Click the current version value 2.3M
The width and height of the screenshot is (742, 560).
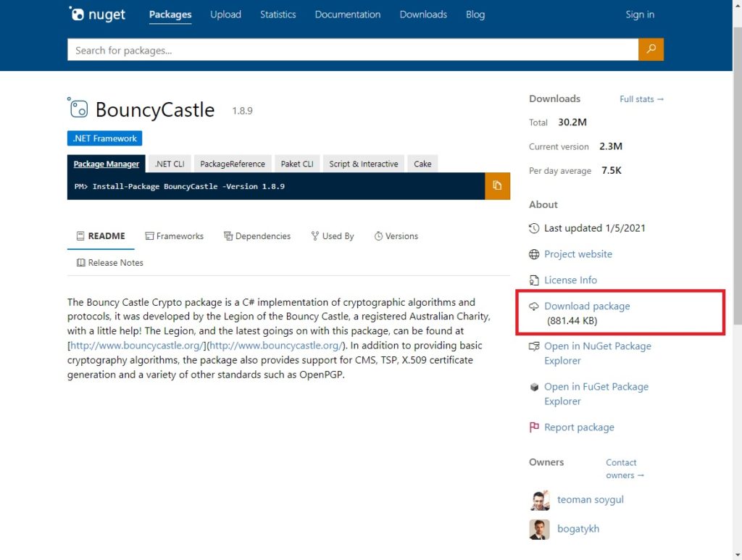[x=610, y=146]
